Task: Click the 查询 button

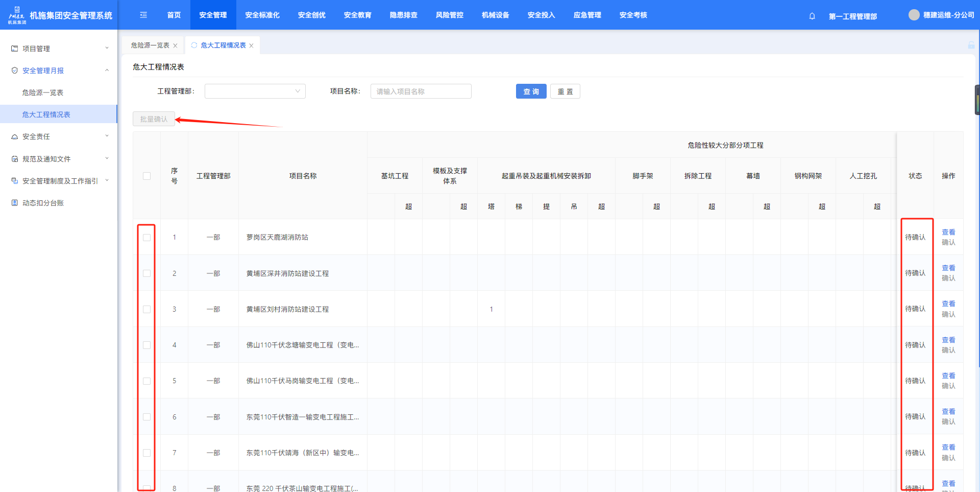Action: point(531,91)
